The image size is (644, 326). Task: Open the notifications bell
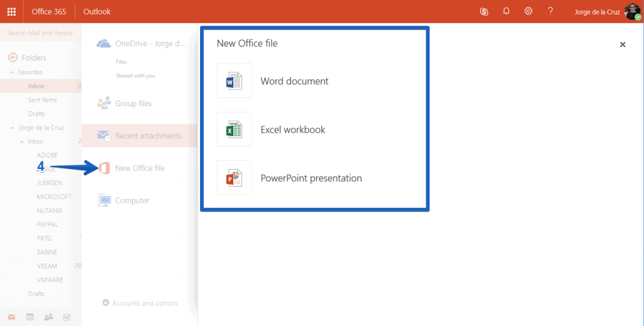click(x=506, y=11)
